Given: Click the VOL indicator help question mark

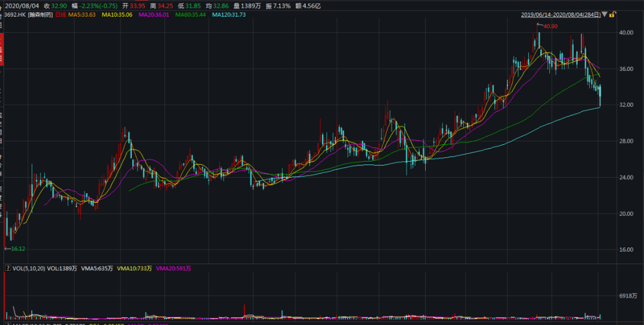Looking at the screenshot, I should [x=7, y=269].
